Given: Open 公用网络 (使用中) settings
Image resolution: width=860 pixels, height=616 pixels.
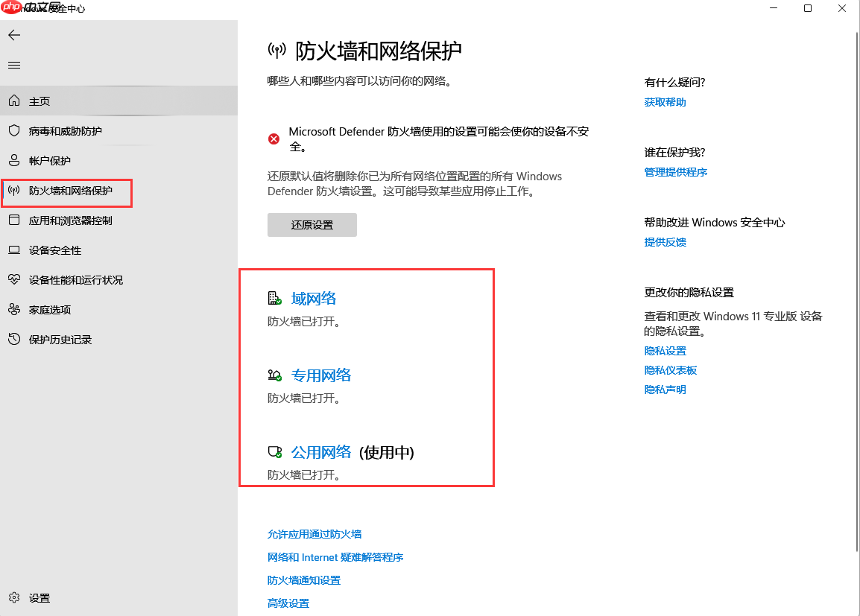Looking at the screenshot, I should point(320,451).
